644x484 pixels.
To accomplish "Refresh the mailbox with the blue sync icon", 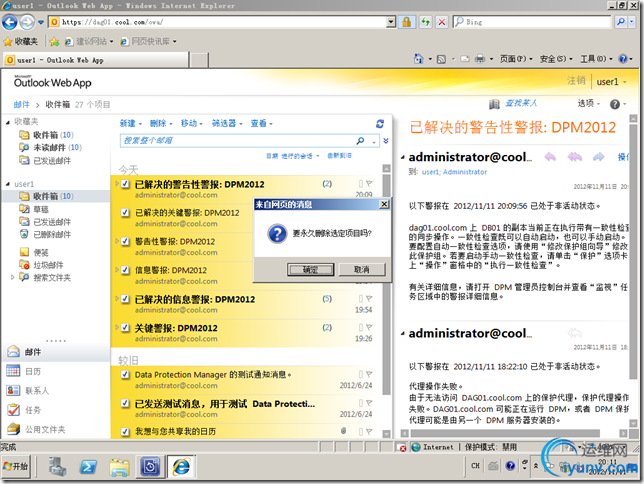I will [x=380, y=123].
